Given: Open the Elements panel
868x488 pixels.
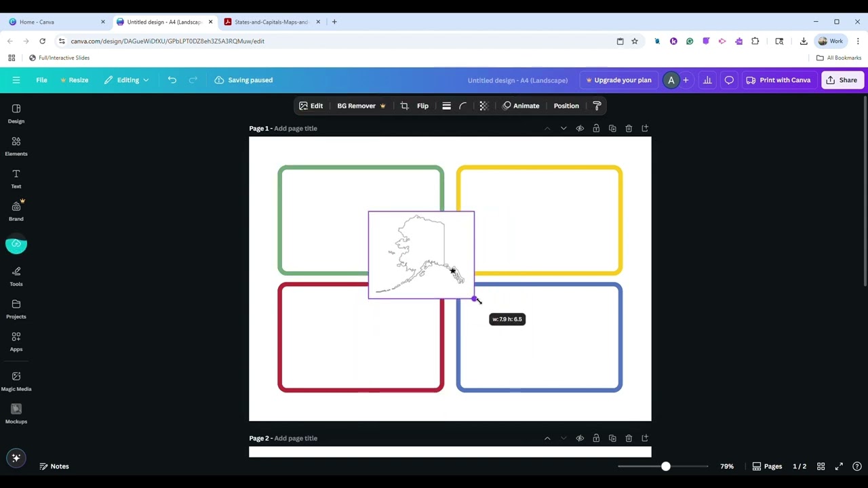Looking at the screenshot, I should pyautogui.click(x=16, y=146).
